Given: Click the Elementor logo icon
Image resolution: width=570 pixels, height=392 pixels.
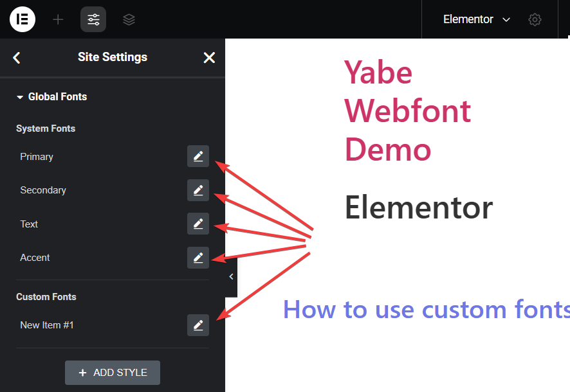Looking at the screenshot, I should click(x=23, y=19).
